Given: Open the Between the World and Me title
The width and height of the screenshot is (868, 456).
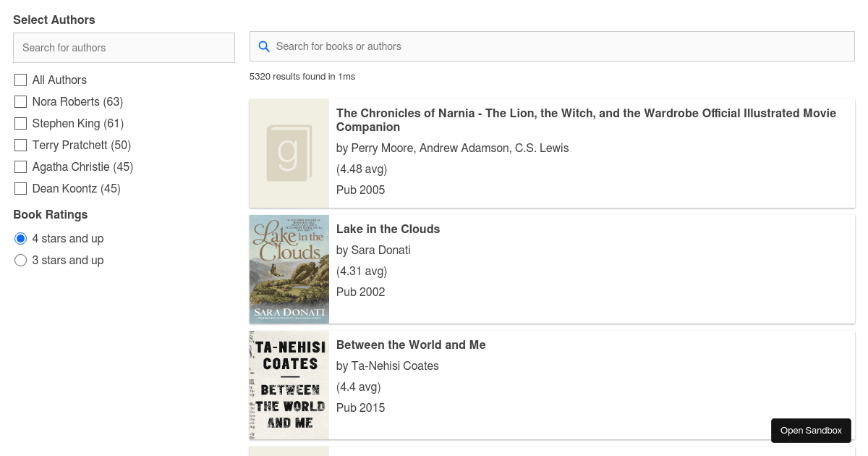Looking at the screenshot, I should click(411, 345).
